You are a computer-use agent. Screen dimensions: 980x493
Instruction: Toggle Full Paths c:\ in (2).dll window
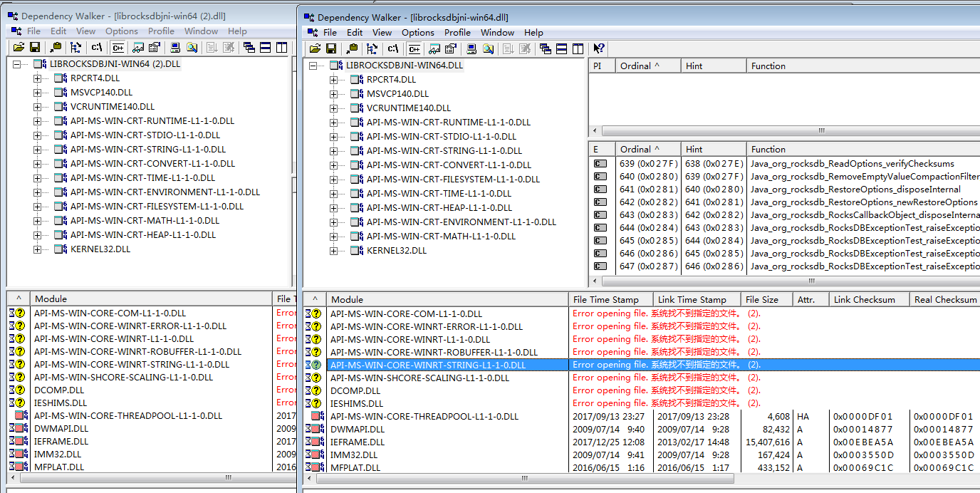97,47
